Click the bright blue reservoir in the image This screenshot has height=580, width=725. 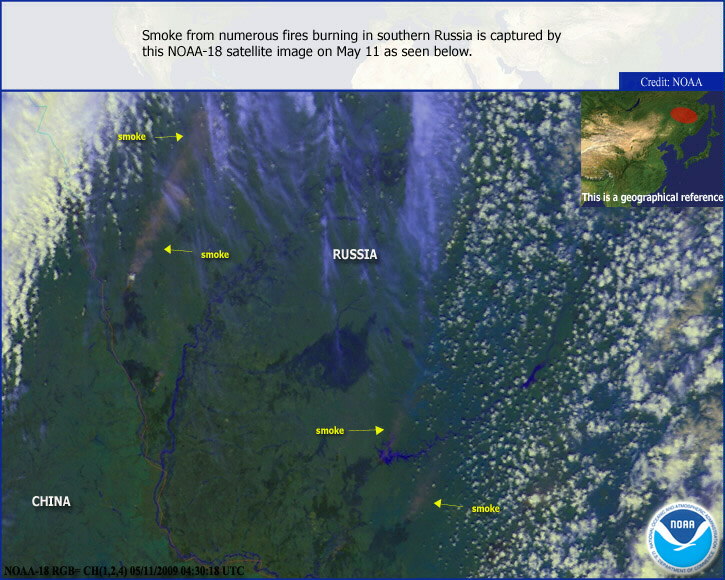pos(387,456)
